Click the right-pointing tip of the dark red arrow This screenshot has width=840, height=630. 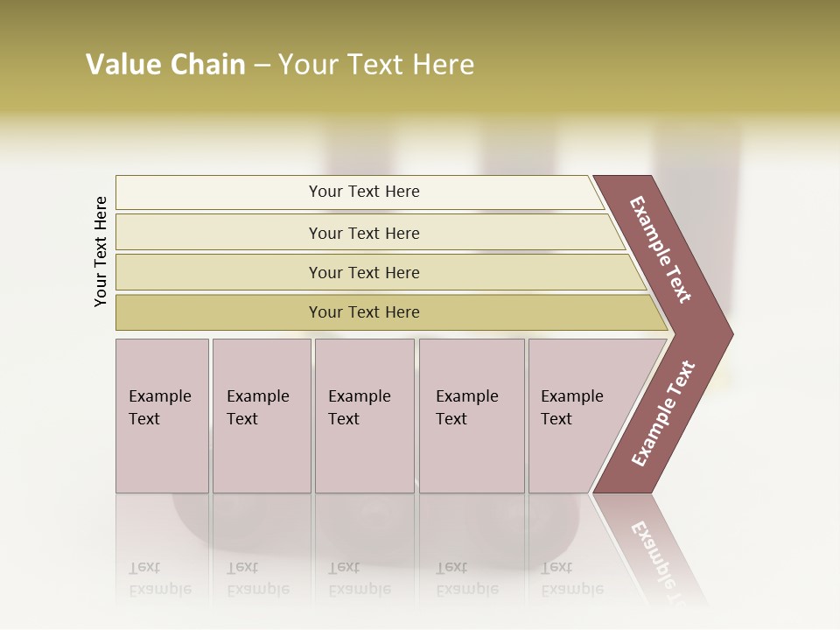pyautogui.click(x=725, y=334)
